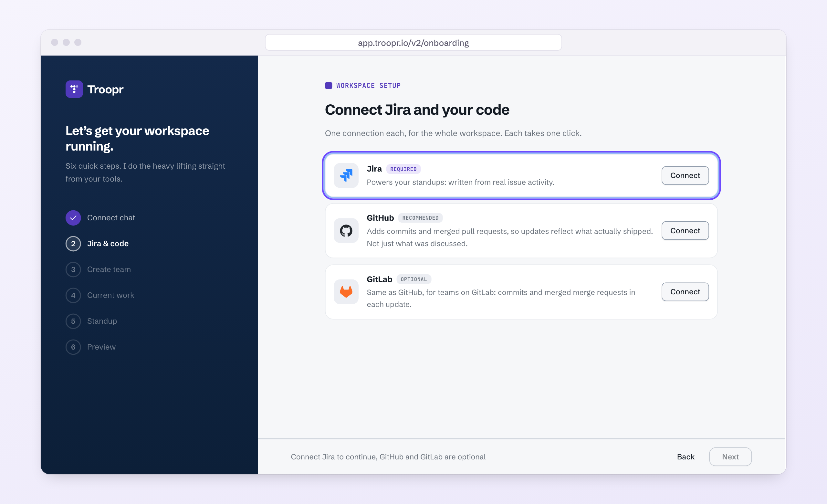Screen dimensions: 827x504
Task: Click the Next button
Action: 730,457
